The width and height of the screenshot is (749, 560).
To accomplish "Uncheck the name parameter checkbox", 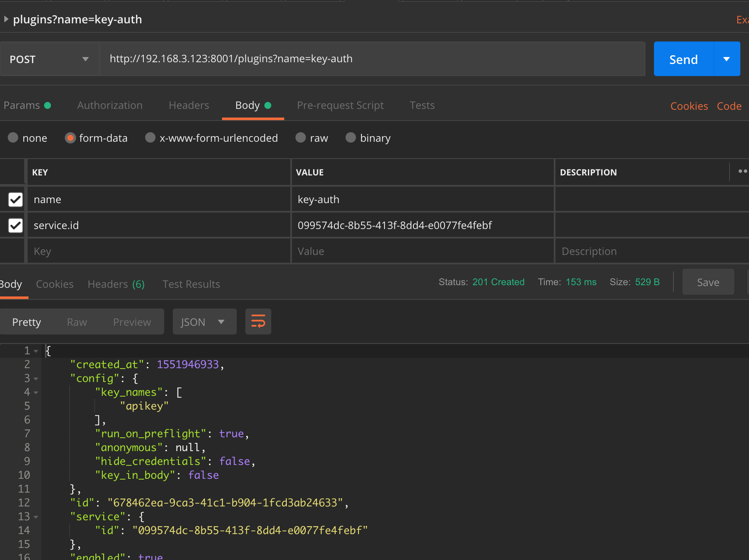I will point(16,199).
